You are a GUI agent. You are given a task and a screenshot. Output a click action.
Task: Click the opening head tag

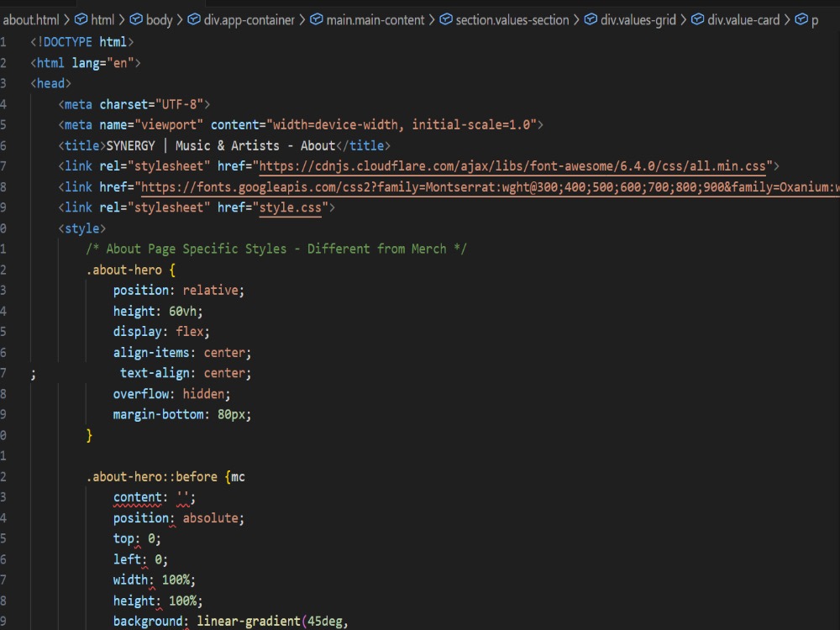[x=50, y=83]
